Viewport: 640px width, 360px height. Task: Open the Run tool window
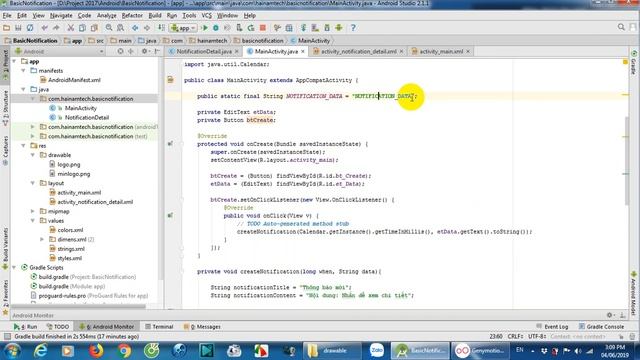coord(25,327)
